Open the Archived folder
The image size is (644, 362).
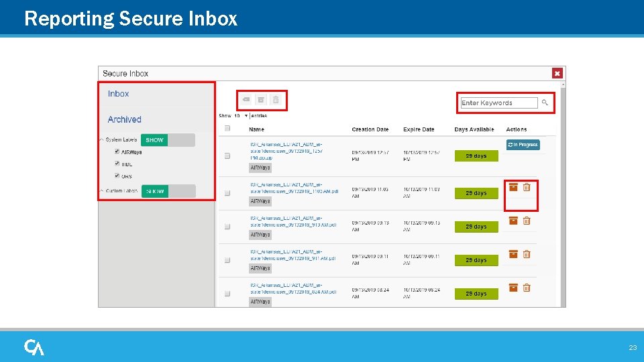click(x=125, y=119)
